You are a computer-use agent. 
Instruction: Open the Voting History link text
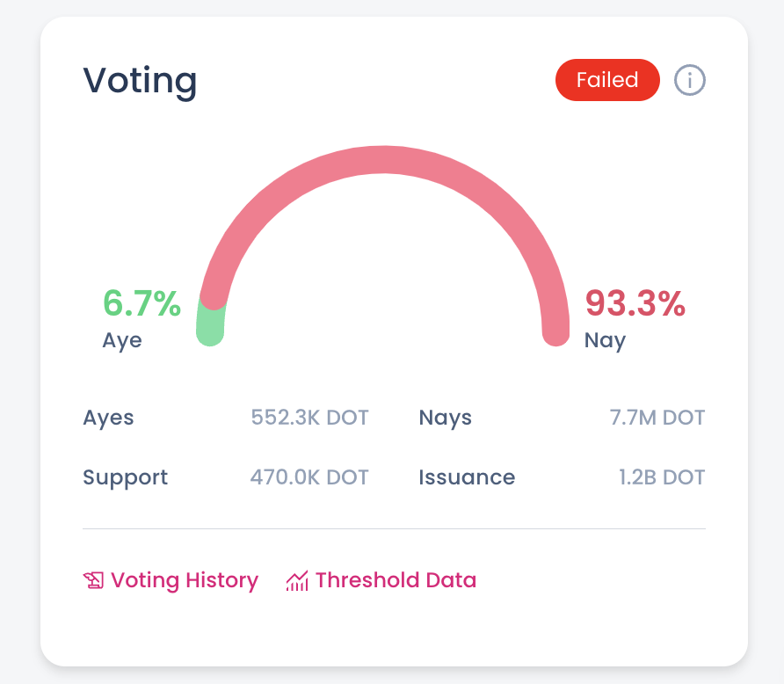pyautogui.click(x=185, y=580)
